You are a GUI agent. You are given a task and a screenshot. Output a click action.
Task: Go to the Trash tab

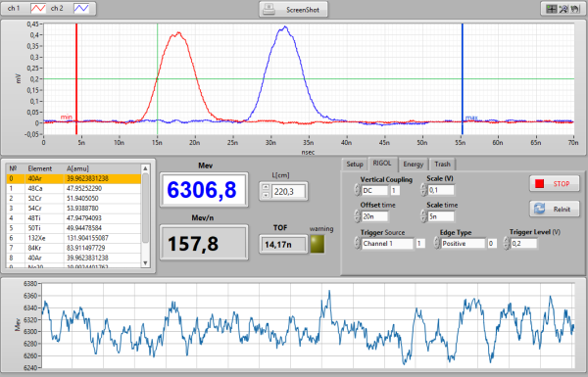pyautogui.click(x=443, y=165)
